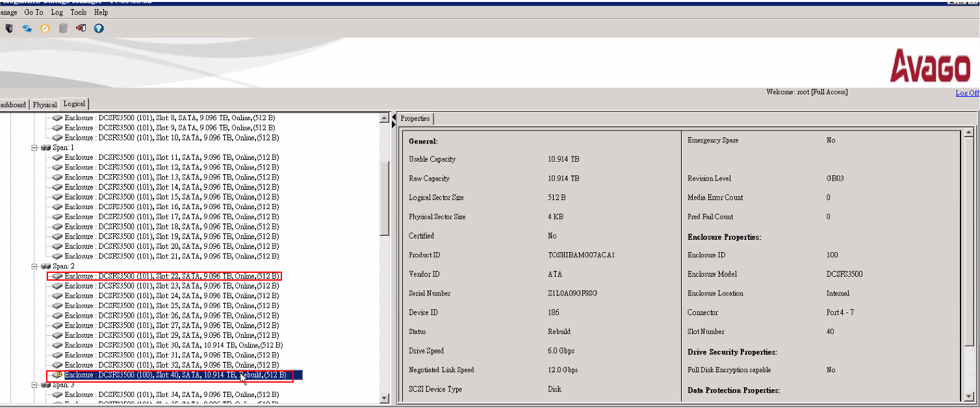The image size is (980, 408).
Task: Collapse the Span: 1 tree node
Action: pyautogui.click(x=34, y=147)
